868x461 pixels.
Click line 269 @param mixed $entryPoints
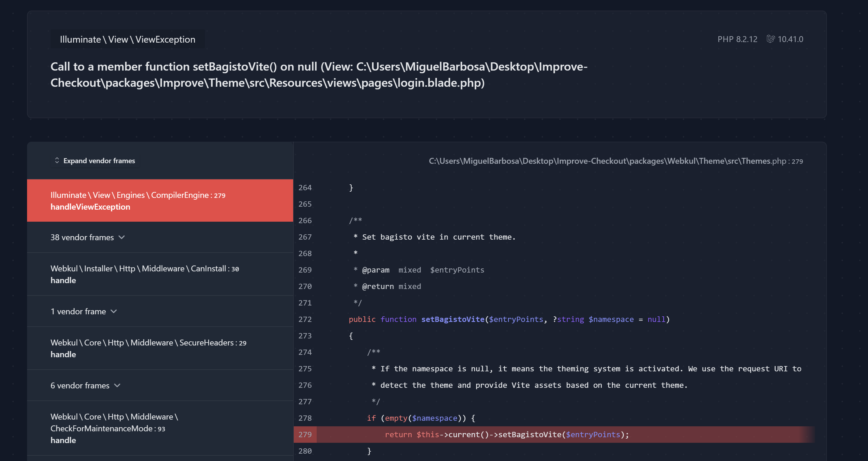(x=419, y=270)
